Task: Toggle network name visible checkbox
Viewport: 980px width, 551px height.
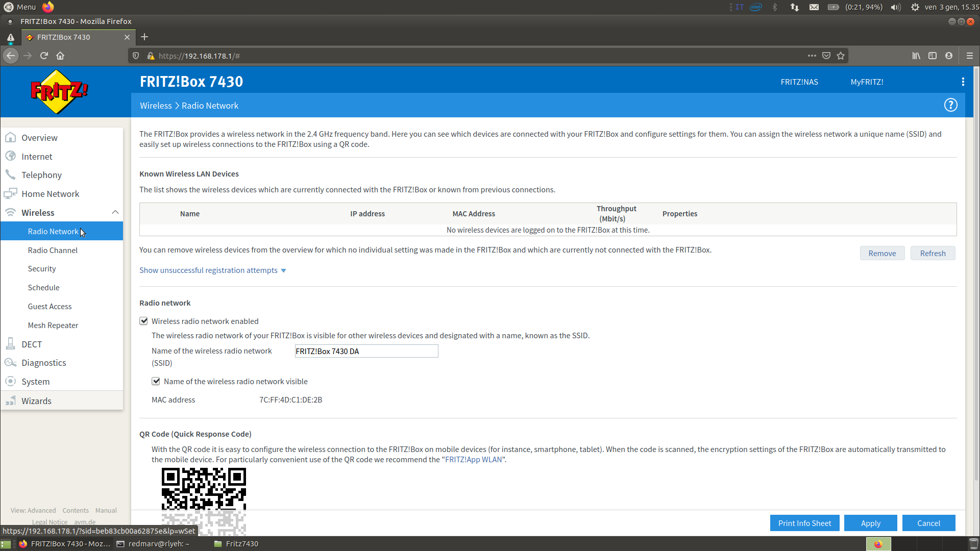Action: [x=156, y=381]
